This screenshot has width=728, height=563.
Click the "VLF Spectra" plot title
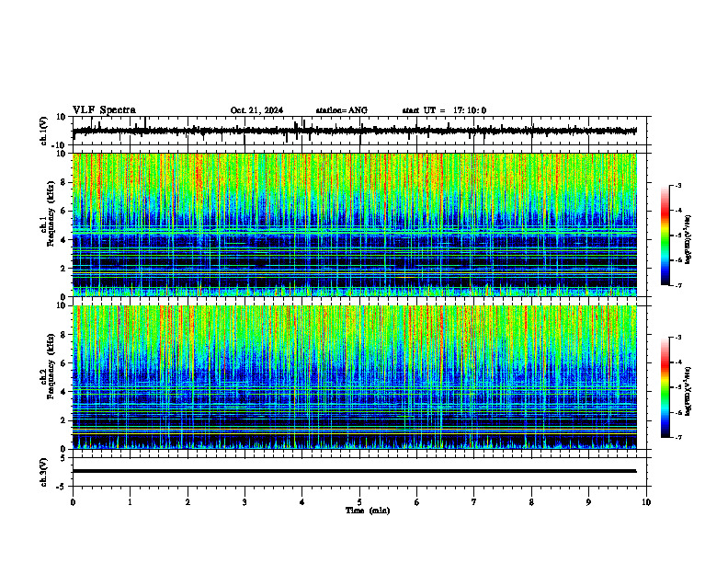pos(104,110)
